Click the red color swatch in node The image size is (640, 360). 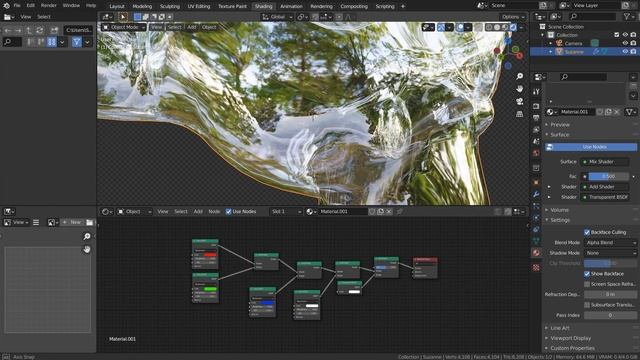tap(210, 254)
